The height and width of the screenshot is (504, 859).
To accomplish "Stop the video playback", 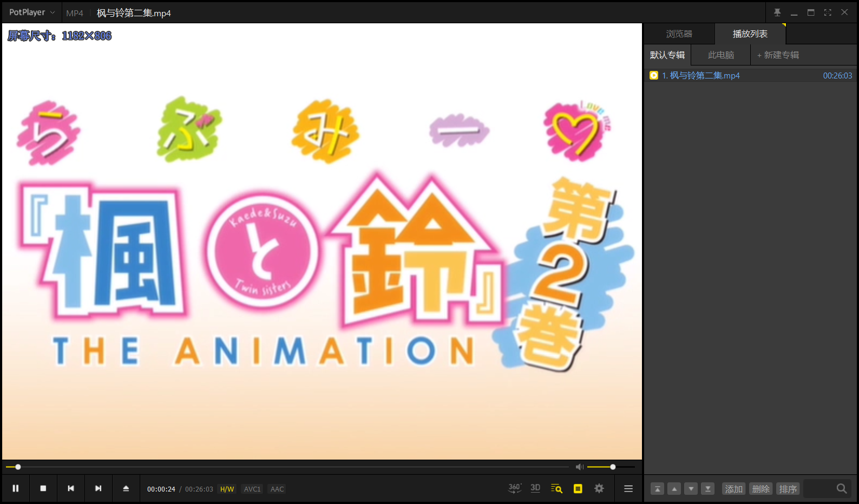I will coord(43,488).
